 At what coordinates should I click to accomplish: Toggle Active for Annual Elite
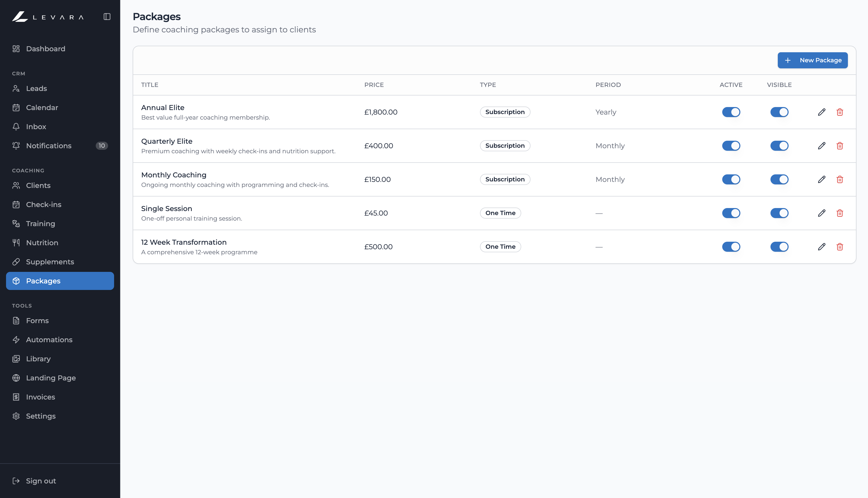[x=731, y=112]
